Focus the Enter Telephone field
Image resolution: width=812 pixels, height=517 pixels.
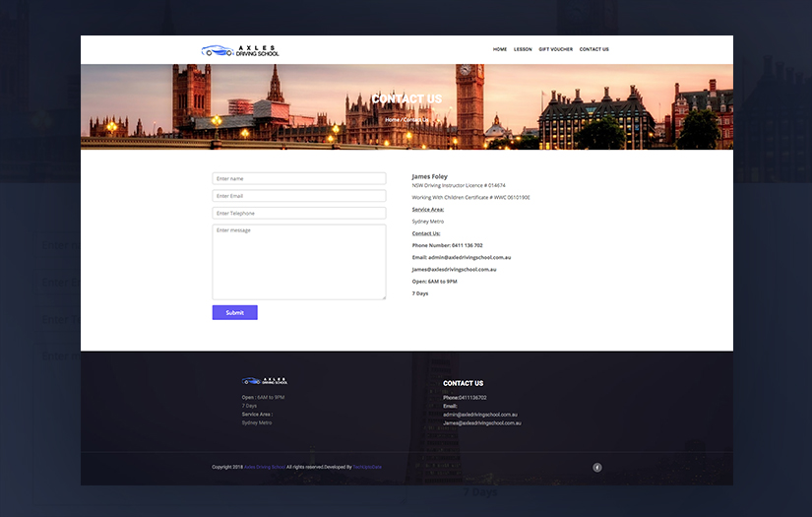(299, 213)
